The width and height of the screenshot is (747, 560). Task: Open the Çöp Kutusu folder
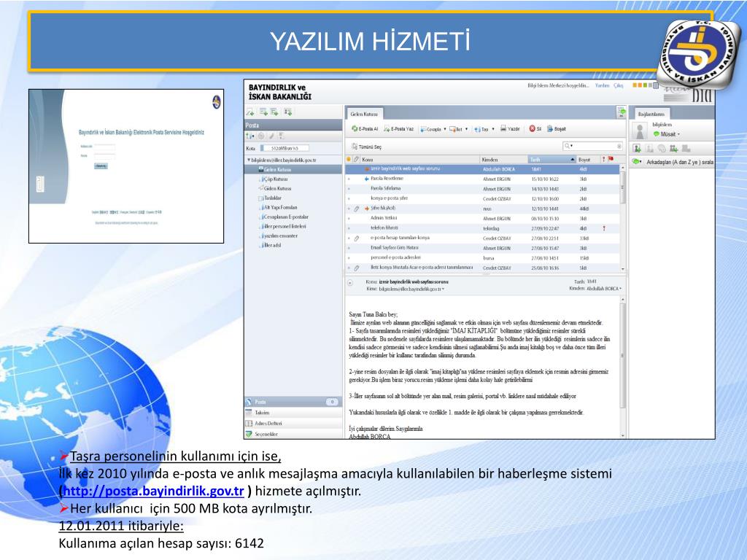[x=274, y=179]
